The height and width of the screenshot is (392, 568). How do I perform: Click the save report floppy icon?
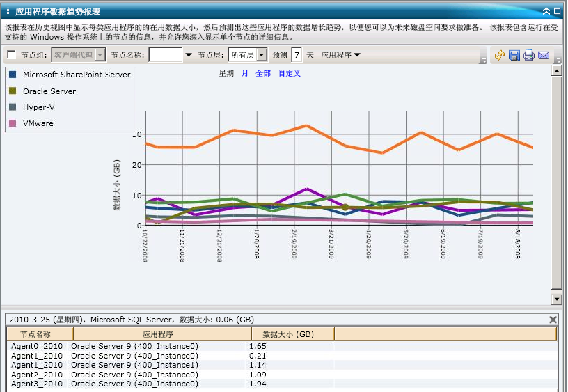pyautogui.click(x=514, y=55)
